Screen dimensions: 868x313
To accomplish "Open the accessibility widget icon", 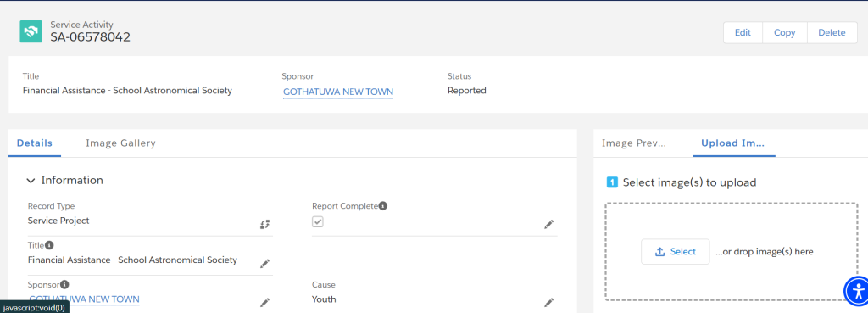I will tap(858, 291).
